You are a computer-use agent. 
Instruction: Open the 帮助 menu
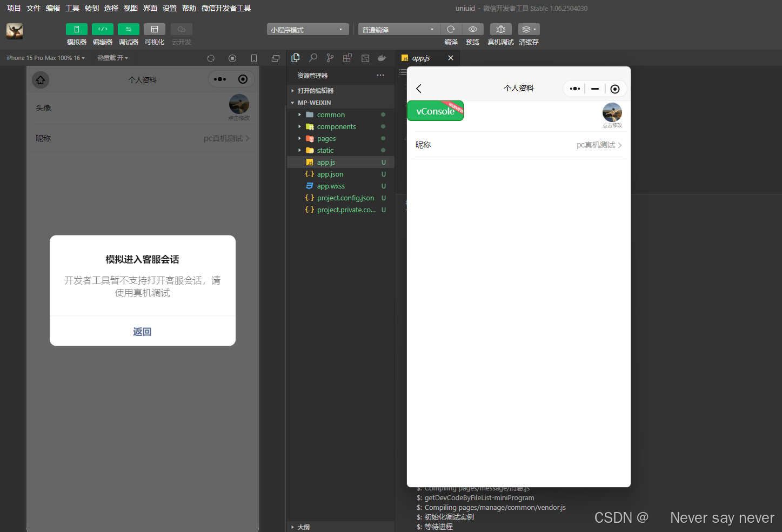point(189,8)
